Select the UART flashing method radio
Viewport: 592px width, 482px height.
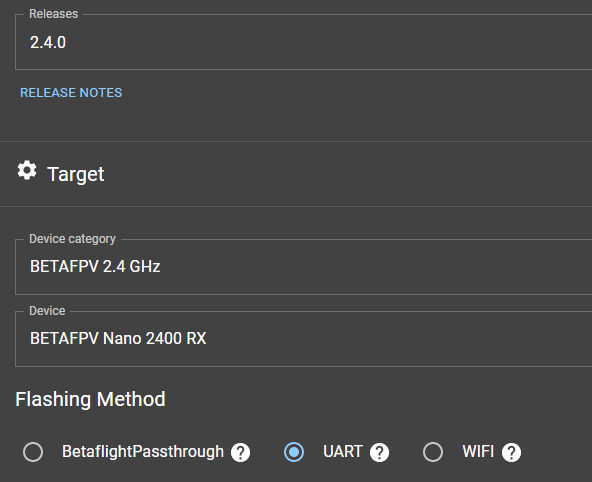(x=294, y=452)
